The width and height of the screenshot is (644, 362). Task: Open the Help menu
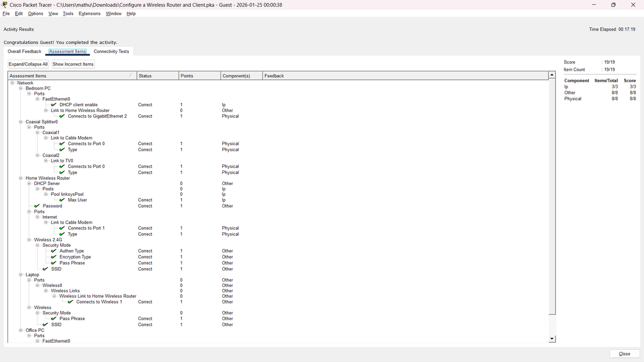click(x=131, y=13)
